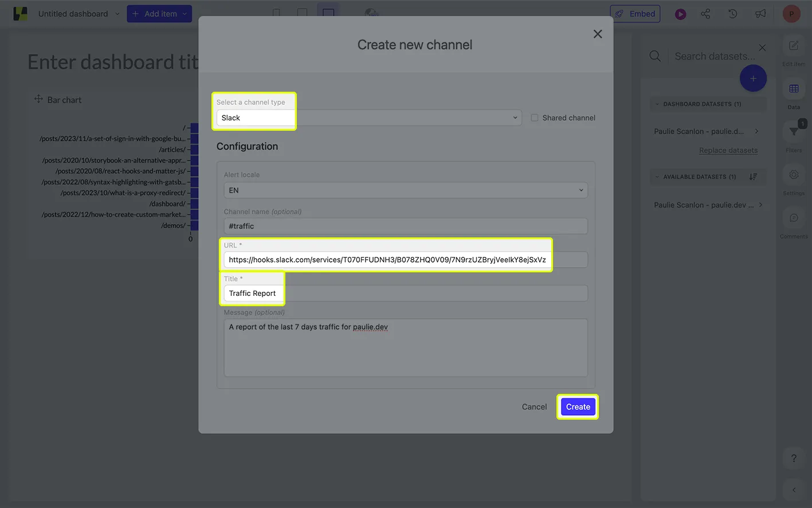Screen dimensions: 812x508
Task: Click the /articles/ bar chart label
Action: pyautogui.click(x=172, y=150)
